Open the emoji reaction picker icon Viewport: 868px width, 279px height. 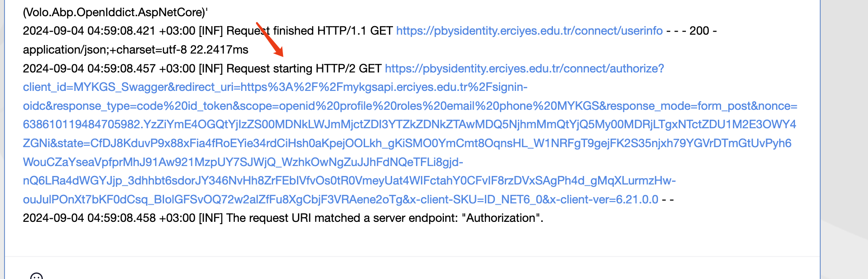[x=37, y=276]
